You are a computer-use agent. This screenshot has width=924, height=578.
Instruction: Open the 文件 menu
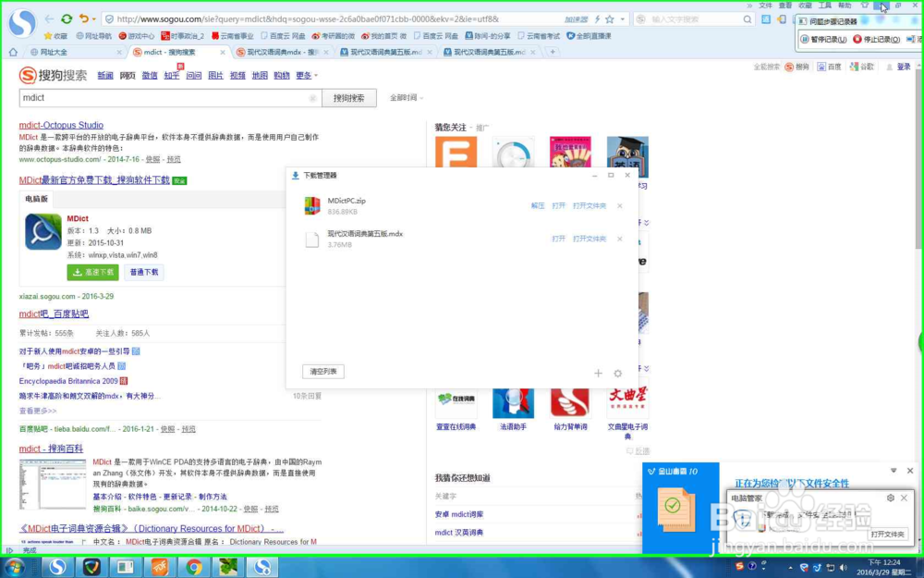(x=765, y=6)
